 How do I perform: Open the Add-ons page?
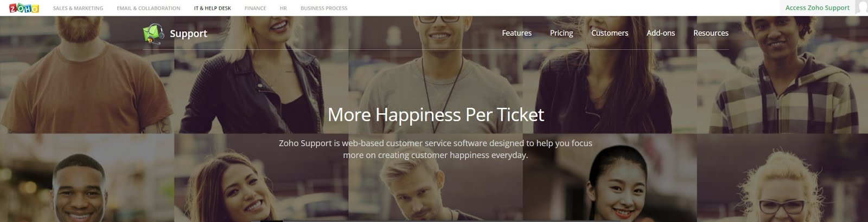tap(661, 33)
